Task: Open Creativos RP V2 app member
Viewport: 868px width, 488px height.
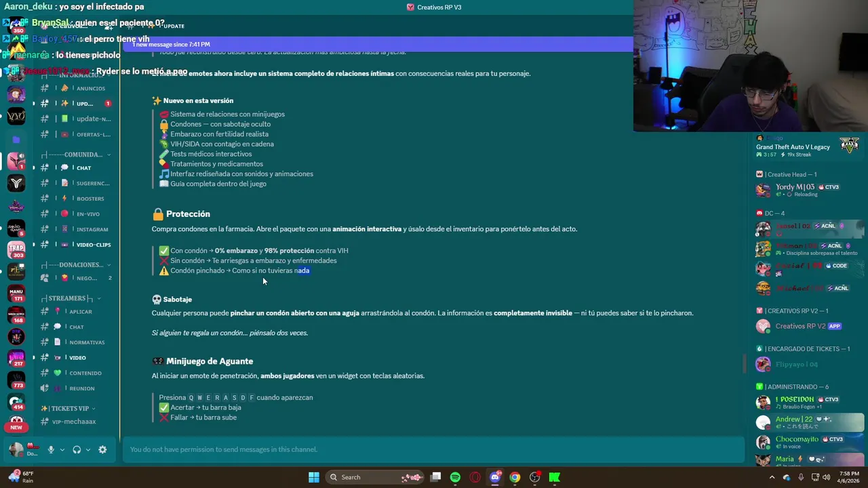Action: (810, 326)
